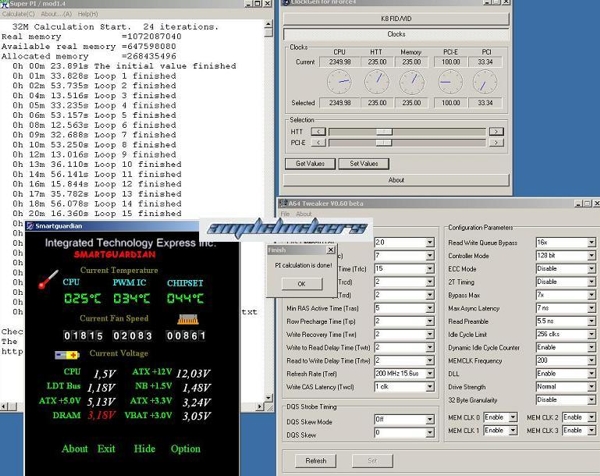Open the Drive Strength dropdown

pyautogui.click(x=591, y=385)
